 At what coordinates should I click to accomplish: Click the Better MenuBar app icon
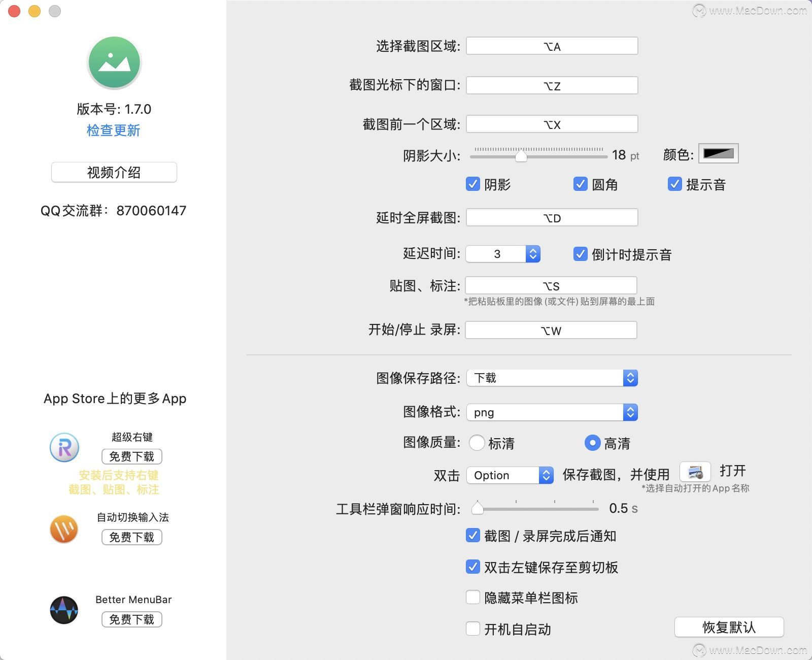64,610
